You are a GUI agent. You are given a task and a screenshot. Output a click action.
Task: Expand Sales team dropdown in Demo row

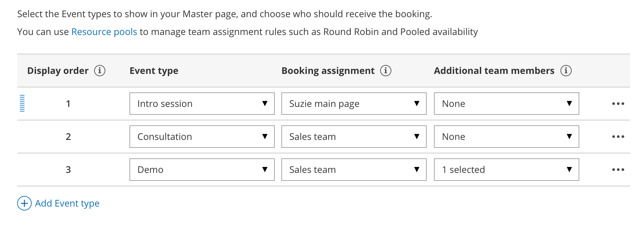point(354,170)
